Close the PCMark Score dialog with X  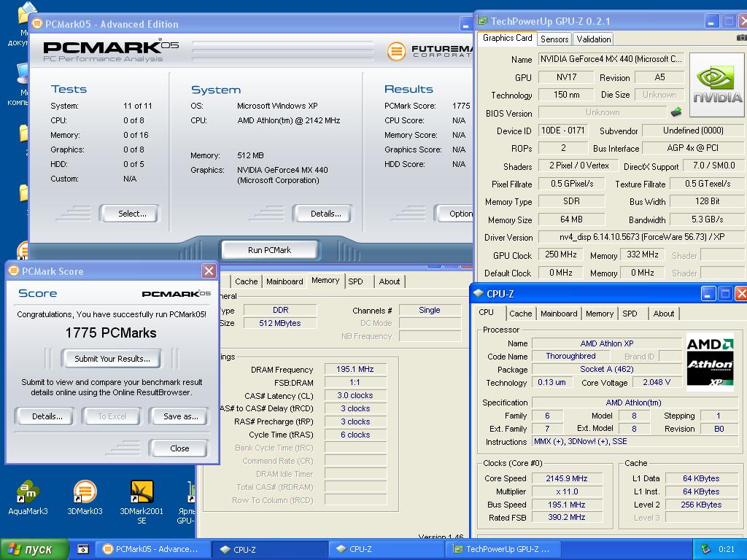click(209, 271)
